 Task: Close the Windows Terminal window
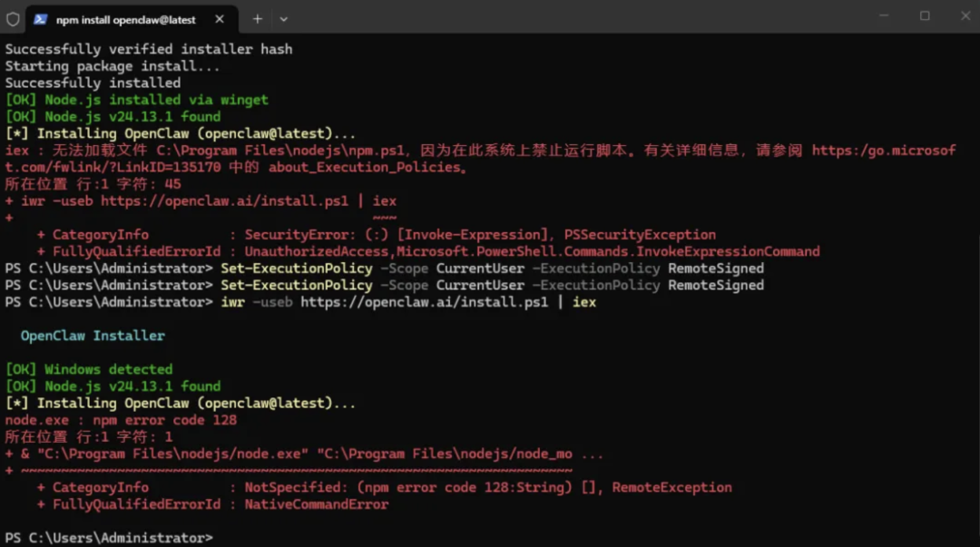coord(964,15)
